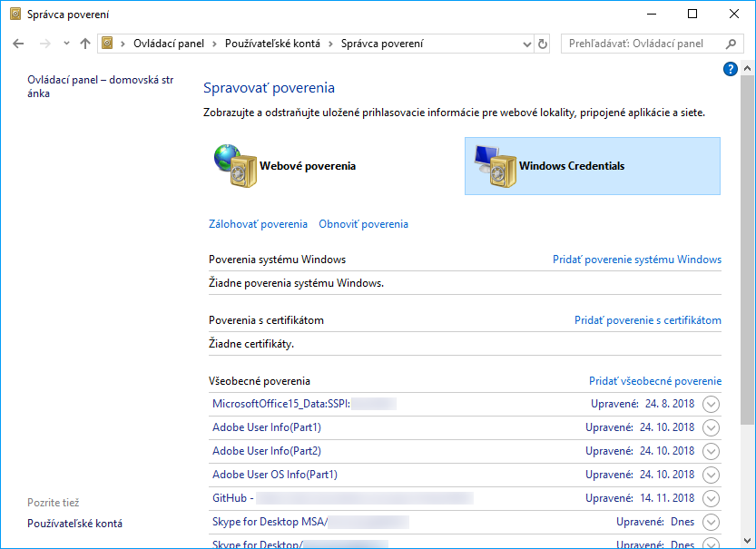Expand the GitHub credential details
The width and height of the screenshot is (756, 549).
(x=711, y=498)
